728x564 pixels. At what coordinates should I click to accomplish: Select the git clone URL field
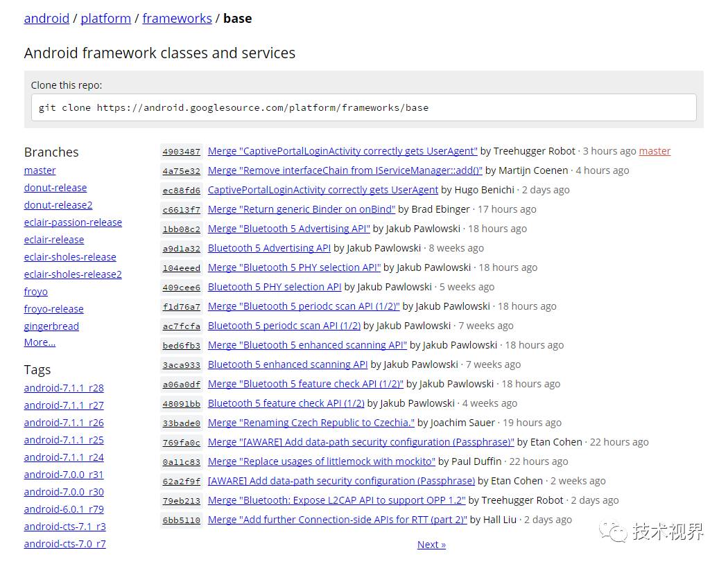(364, 107)
